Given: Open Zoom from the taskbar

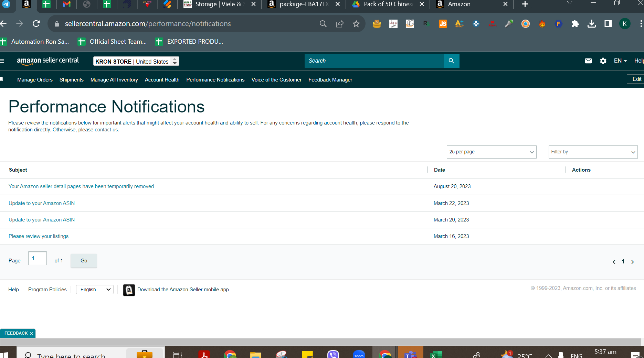Looking at the screenshot, I should pos(359,354).
